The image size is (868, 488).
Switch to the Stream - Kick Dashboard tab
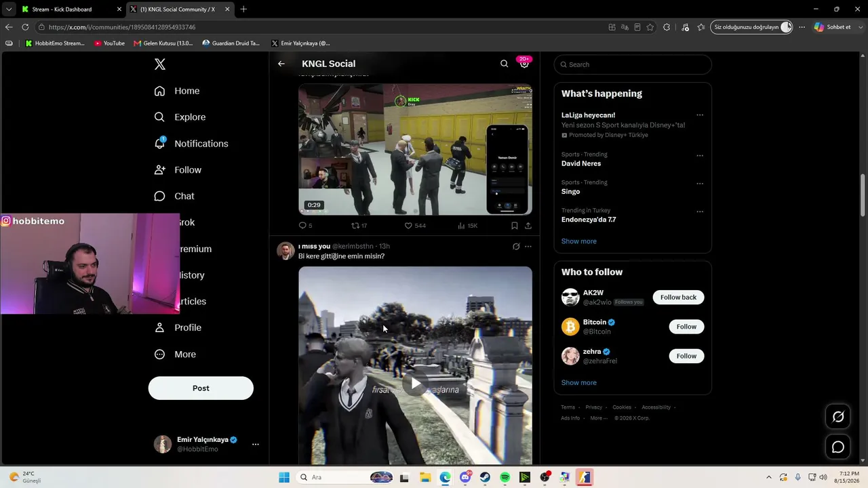(70, 9)
